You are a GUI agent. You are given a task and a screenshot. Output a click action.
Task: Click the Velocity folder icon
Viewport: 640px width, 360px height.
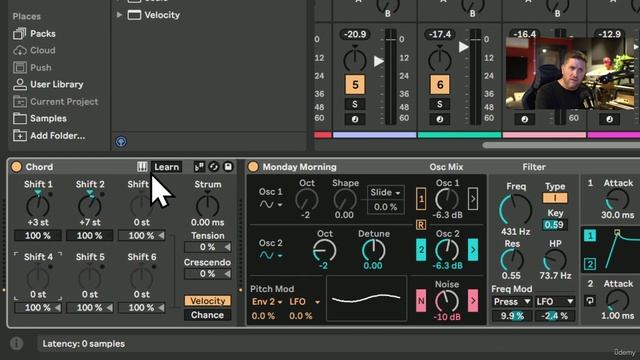(134, 15)
